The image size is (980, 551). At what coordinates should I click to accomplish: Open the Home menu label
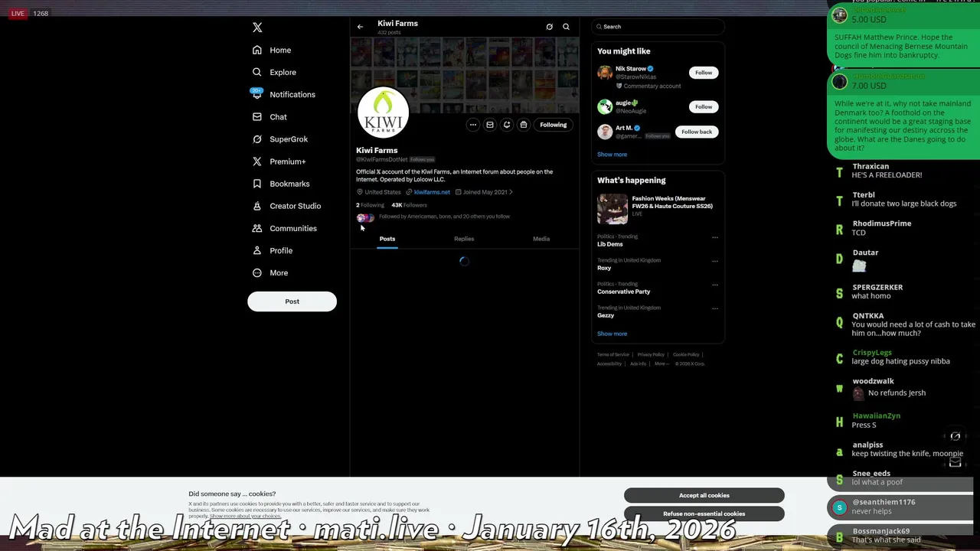(x=280, y=50)
